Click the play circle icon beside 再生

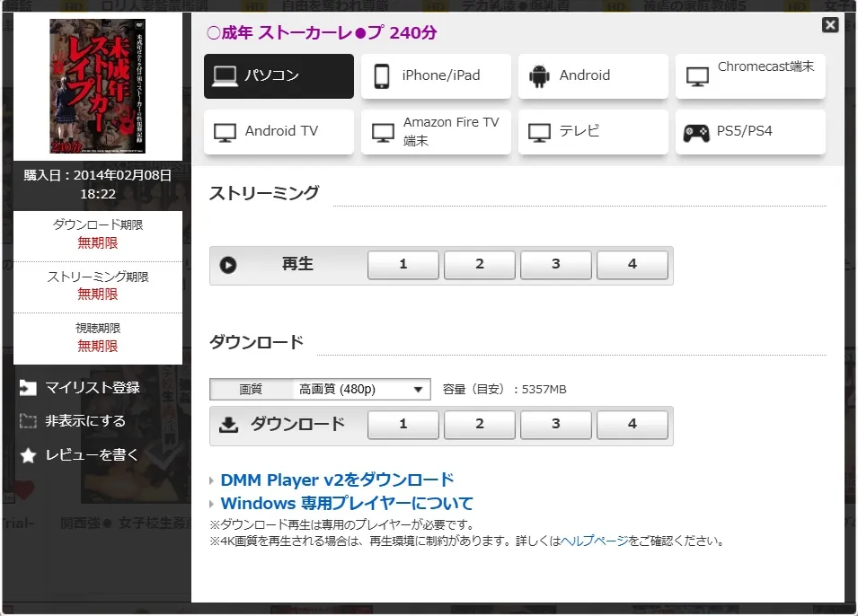[x=228, y=265]
